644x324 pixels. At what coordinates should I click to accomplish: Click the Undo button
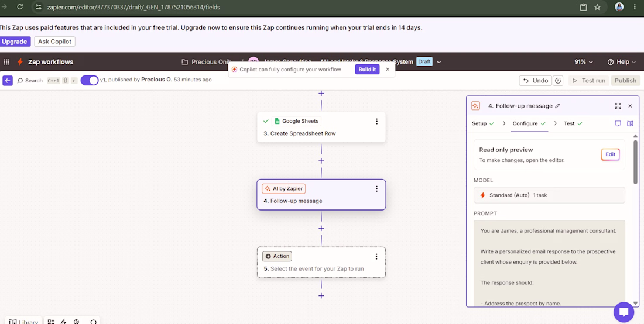535,80
